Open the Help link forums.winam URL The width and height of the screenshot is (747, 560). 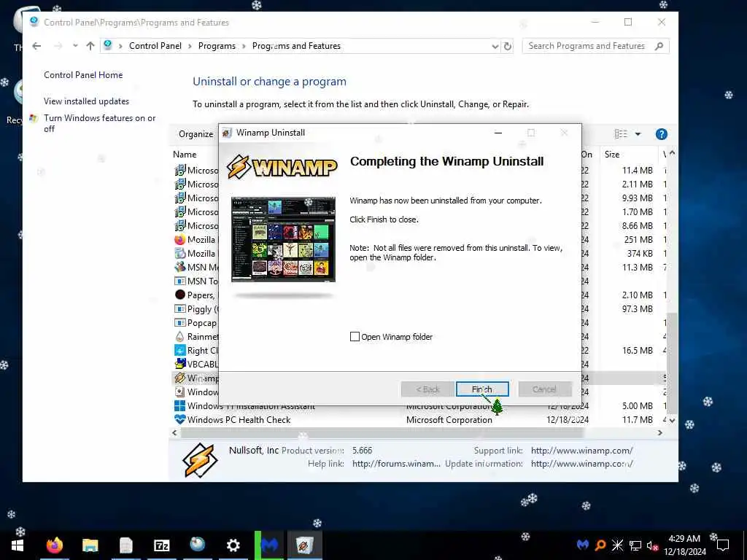click(x=396, y=464)
